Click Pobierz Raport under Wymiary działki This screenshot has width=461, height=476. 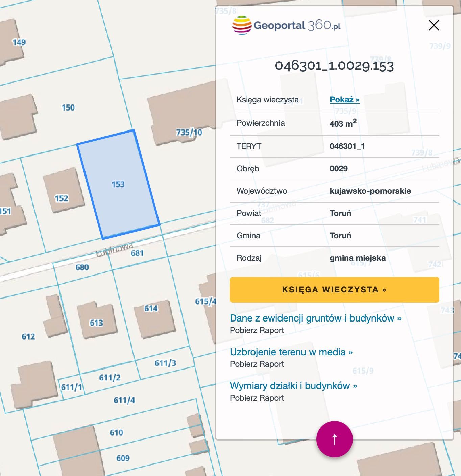(257, 398)
